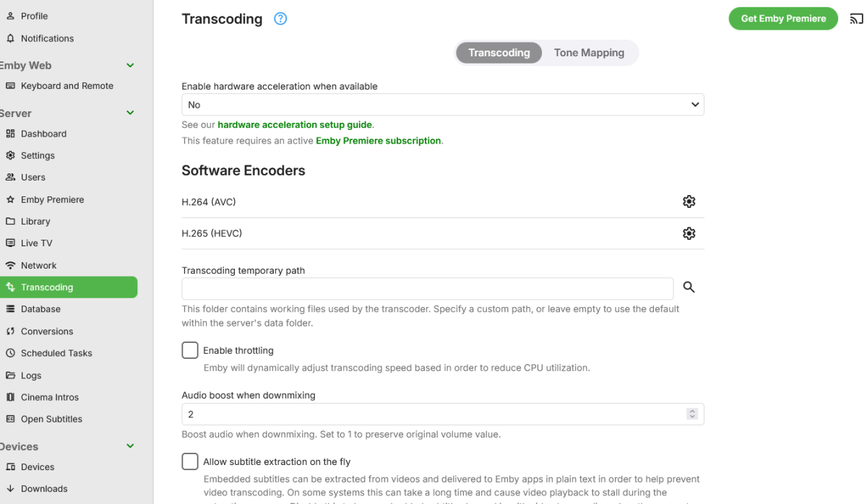867x504 pixels.
Task: Open Dashboard from the sidebar
Action: click(43, 134)
